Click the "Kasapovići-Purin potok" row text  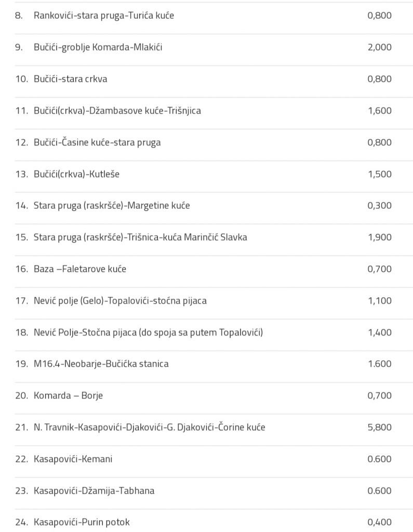(x=82, y=523)
